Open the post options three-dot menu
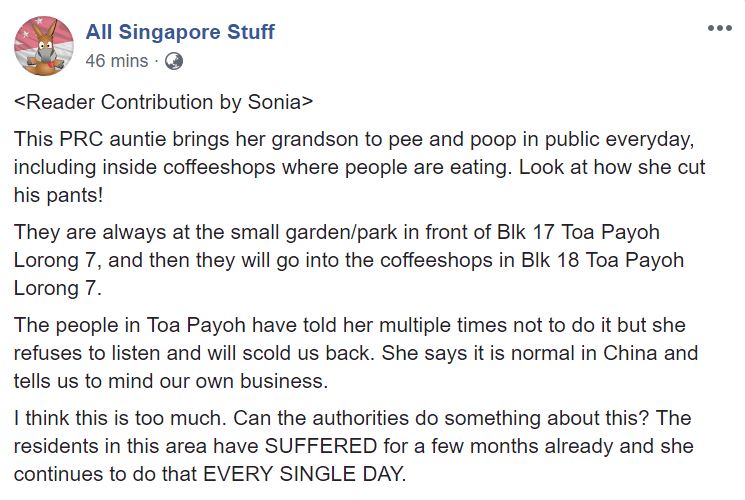Image resolution: width=745 pixels, height=500 pixels. [719, 27]
